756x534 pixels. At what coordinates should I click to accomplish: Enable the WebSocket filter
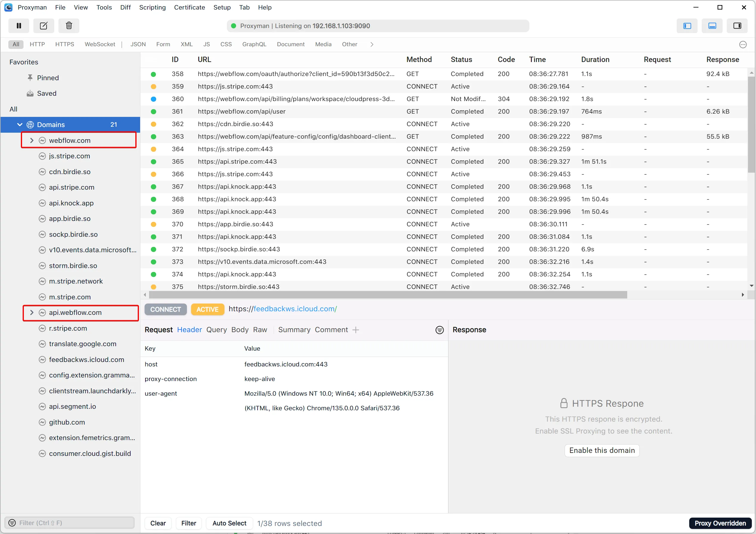tap(100, 44)
